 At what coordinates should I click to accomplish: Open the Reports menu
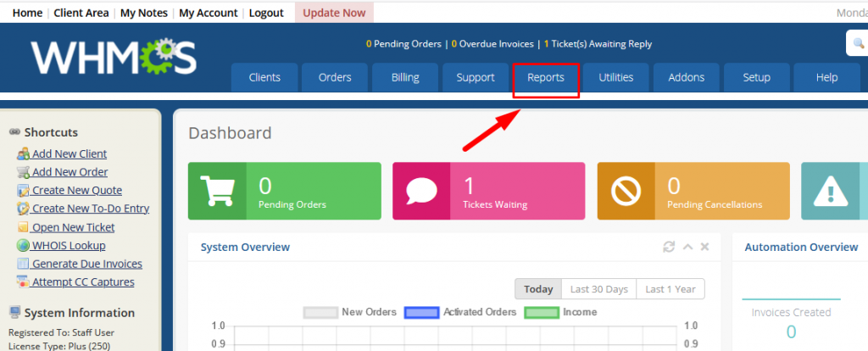coord(546,77)
